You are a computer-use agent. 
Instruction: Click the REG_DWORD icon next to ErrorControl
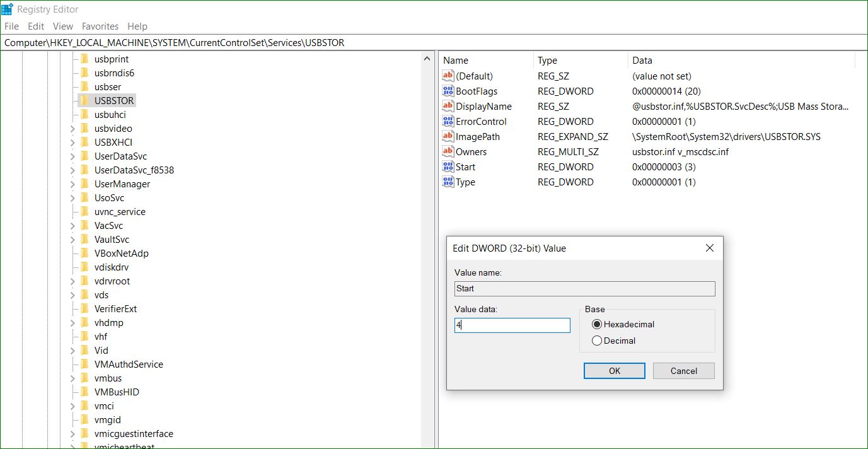tap(447, 121)
